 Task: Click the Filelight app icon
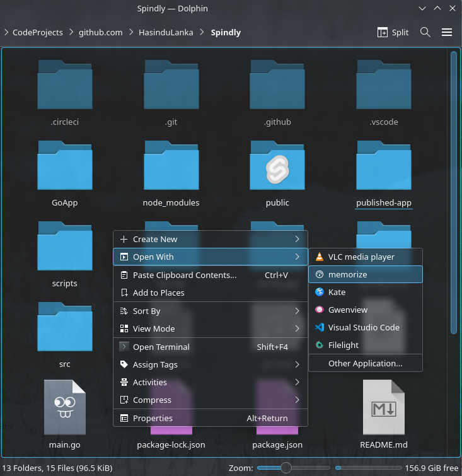[x=320, y=345]
